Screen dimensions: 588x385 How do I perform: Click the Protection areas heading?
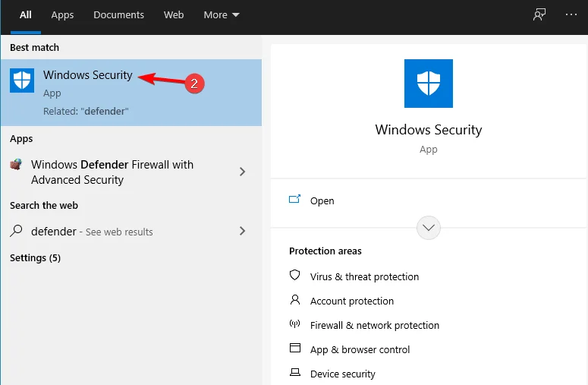(x=325, y=251)
